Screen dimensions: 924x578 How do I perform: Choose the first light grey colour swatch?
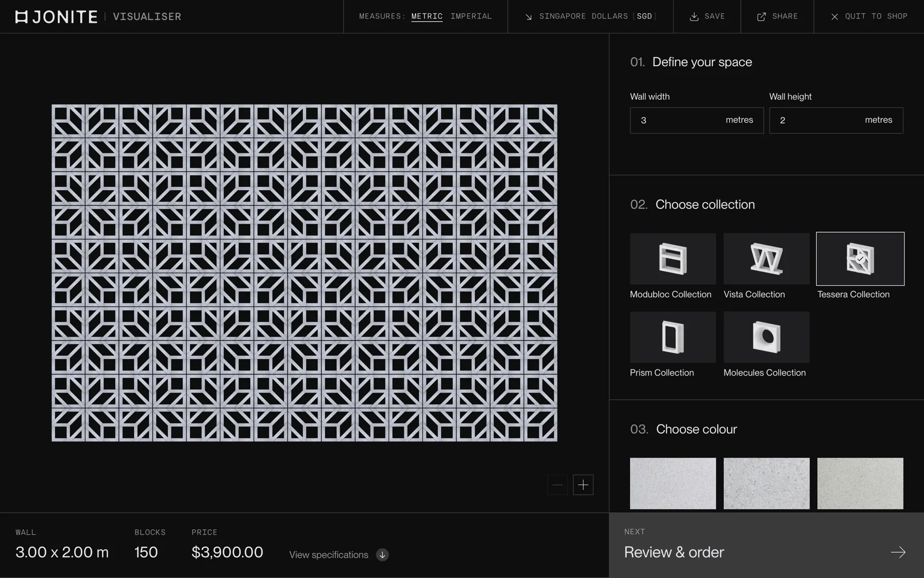[x=673, y=483]
